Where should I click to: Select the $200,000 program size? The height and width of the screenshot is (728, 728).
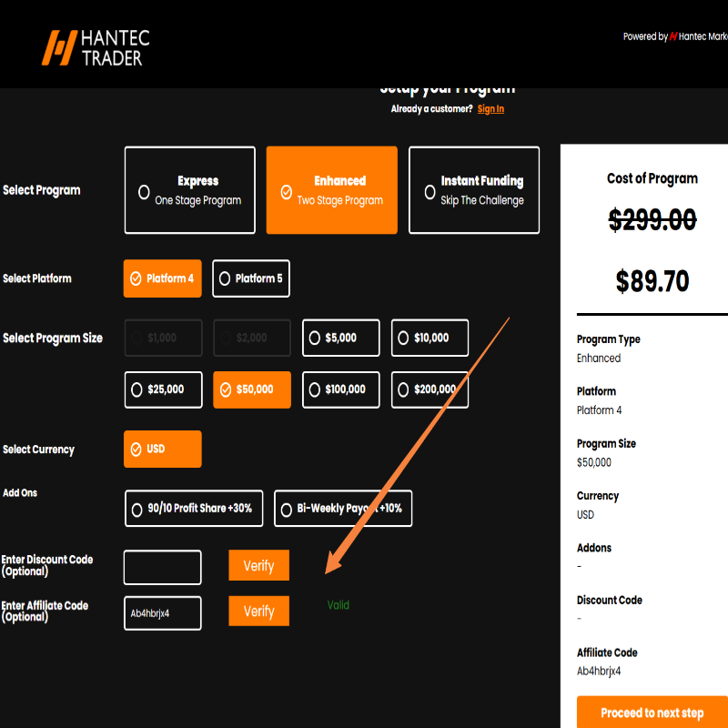[430, 390]
